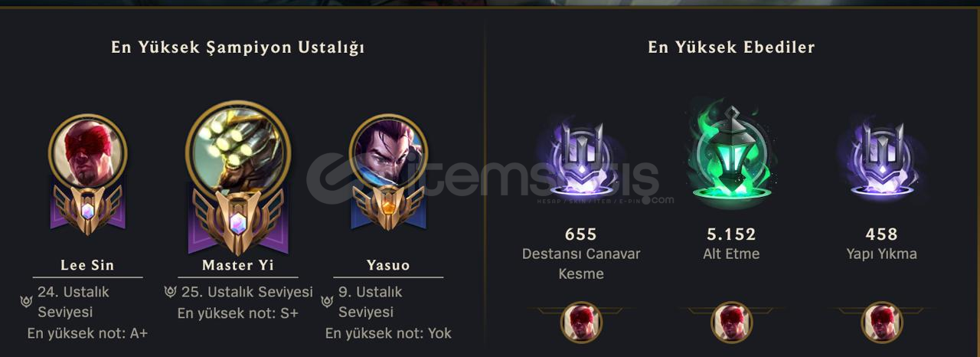Open the En Yüksek Şampiyon Ustalığı heading
The image size is (980, 357).
(238, 47)
